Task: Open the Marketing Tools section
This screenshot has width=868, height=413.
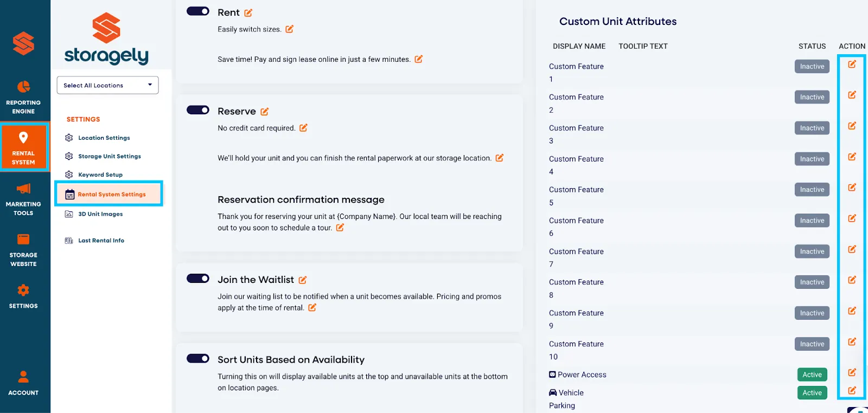Action: pyautogui.click(x=23, y=199)
